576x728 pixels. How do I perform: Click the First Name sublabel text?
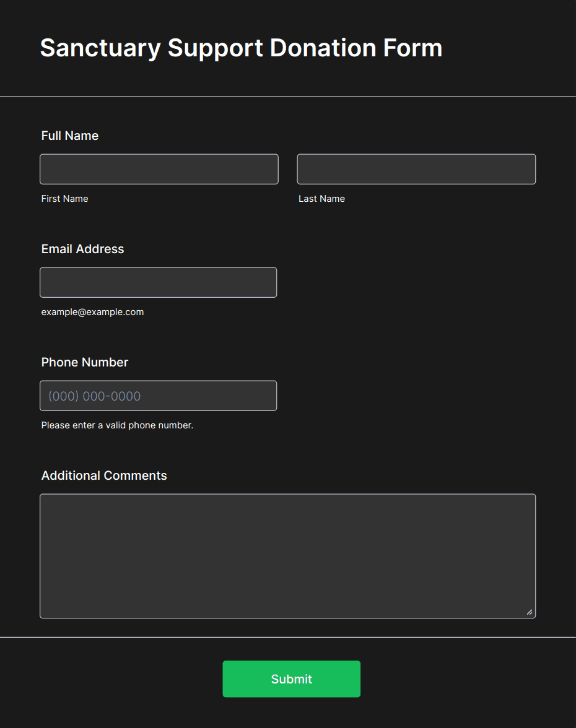pyautogui.click(x=64, y=199)
